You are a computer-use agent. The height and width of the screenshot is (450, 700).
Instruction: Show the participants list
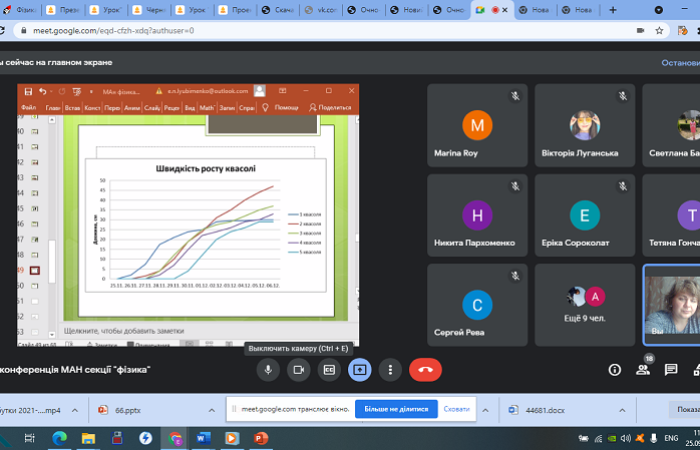pos(643,370)
